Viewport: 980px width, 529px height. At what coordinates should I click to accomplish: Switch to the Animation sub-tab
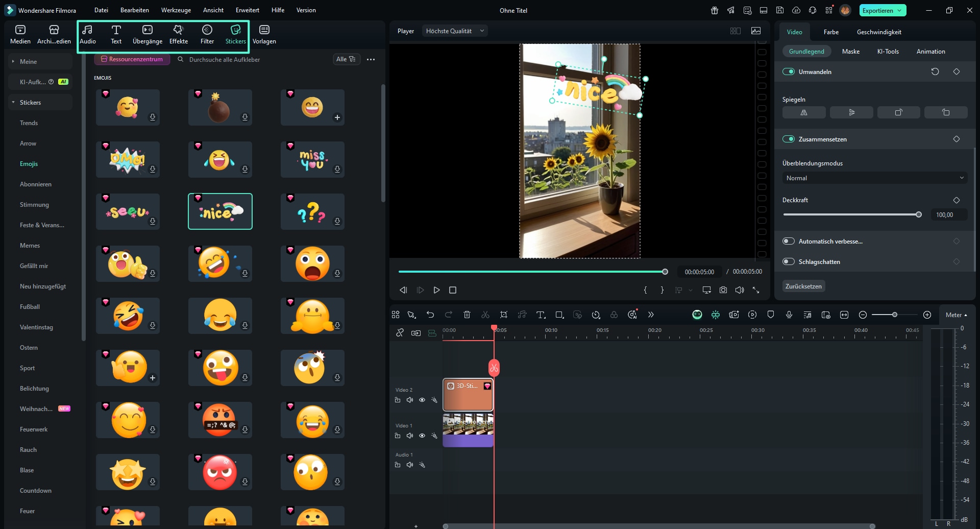[930, 51]
